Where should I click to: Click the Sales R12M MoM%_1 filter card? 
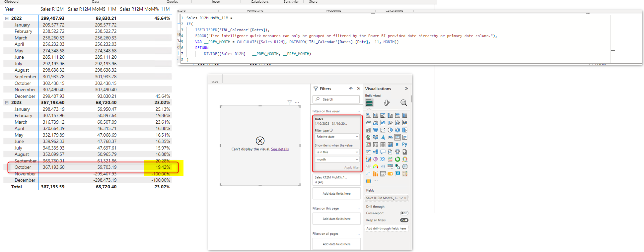(336, 180)
